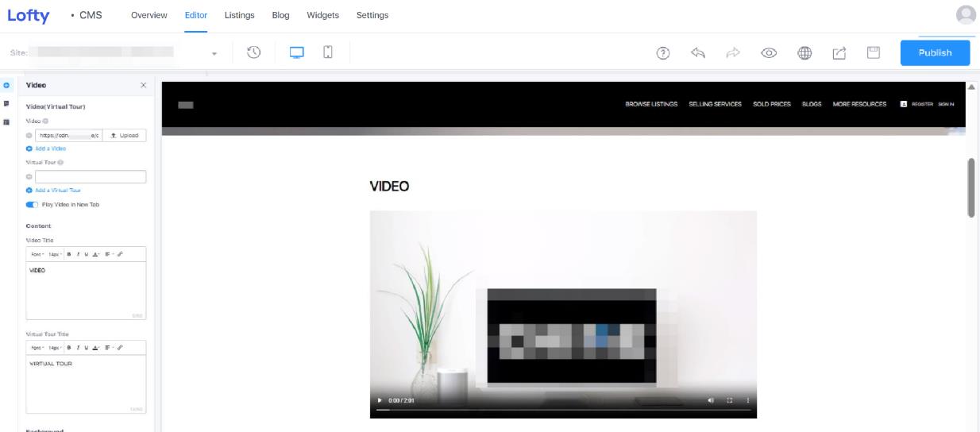Close the Video settings panel
The width and height of the screenshot is (980, 432).
[143, 85]
